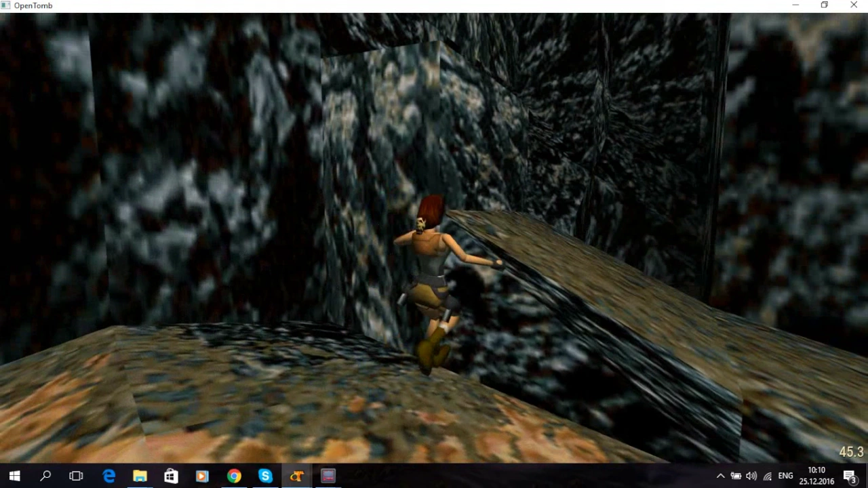Restore down the OpenTomb window

(825, 5)
